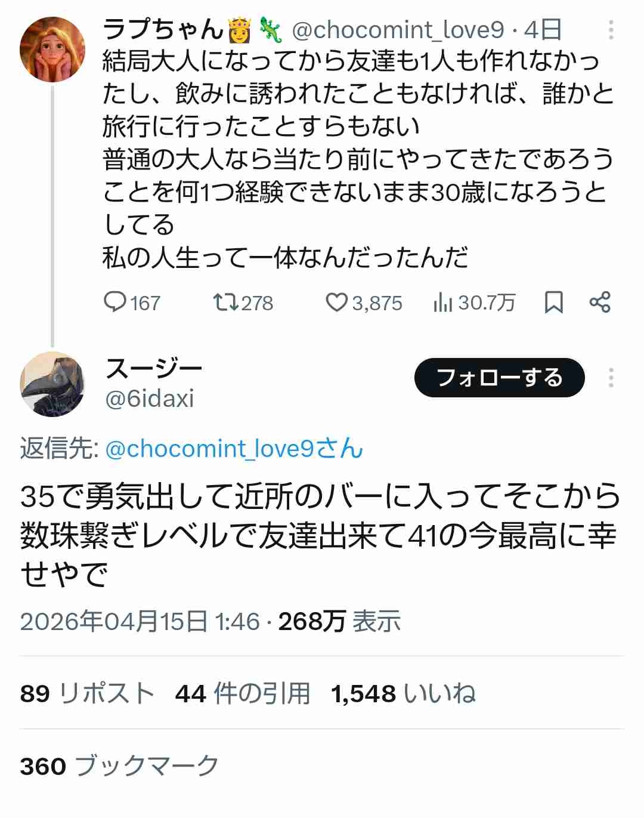View the 44 件の引用 quotes

tap(243, 693)
